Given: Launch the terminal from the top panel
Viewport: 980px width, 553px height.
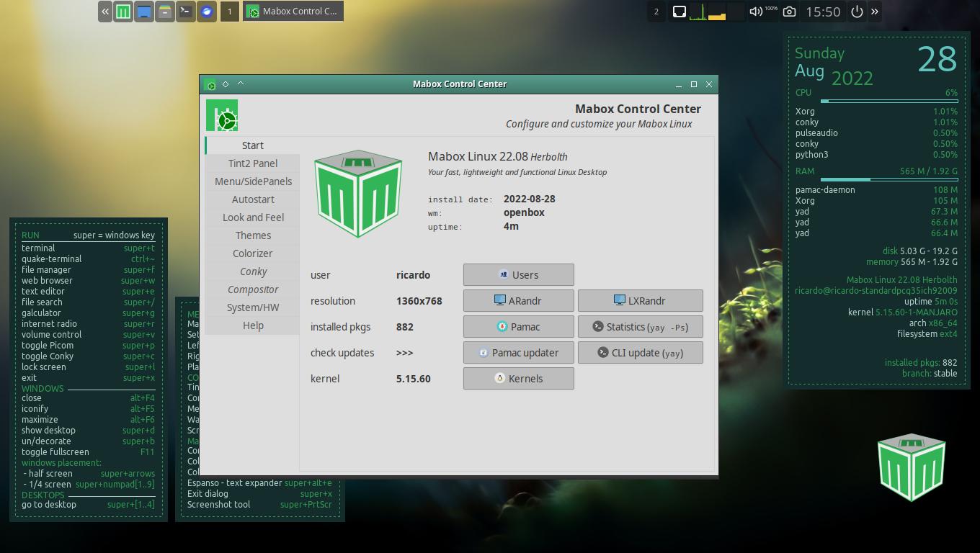Looking at the screenshot, I should (186, 12).
